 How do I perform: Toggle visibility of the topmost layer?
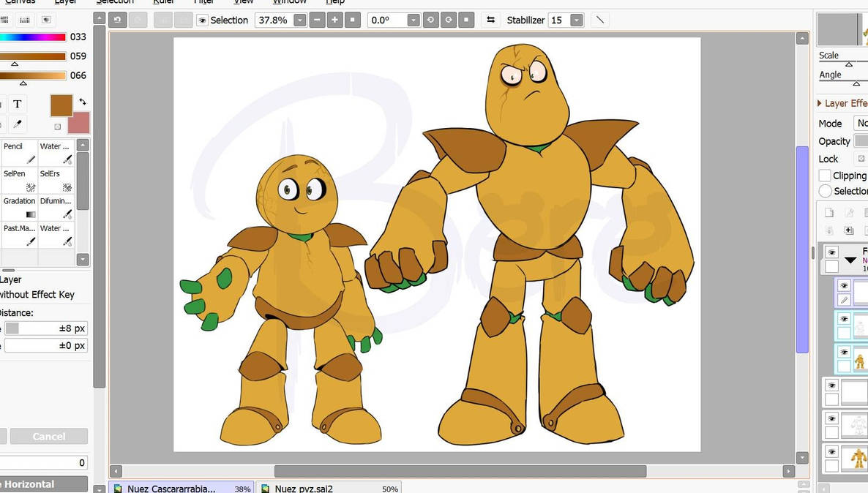coord(831,252)
